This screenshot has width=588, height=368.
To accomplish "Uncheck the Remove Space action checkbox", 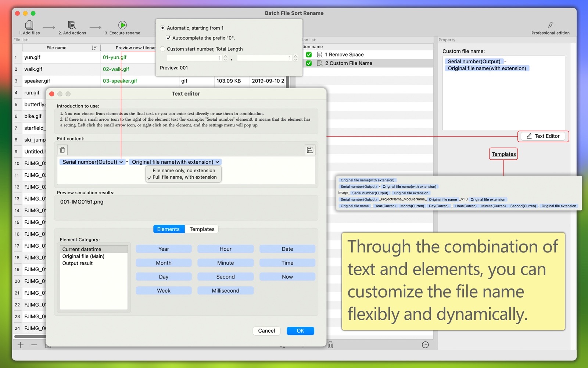I will pos(309,54).
